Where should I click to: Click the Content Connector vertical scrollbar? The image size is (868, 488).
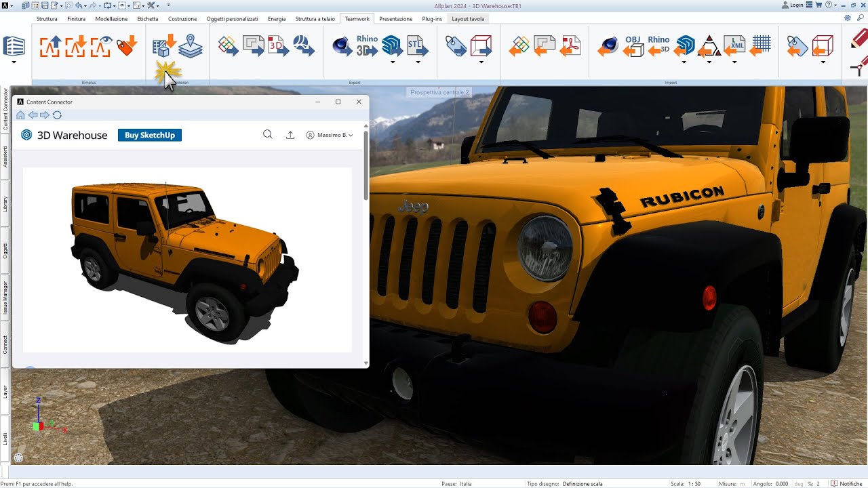pos(366,166)
